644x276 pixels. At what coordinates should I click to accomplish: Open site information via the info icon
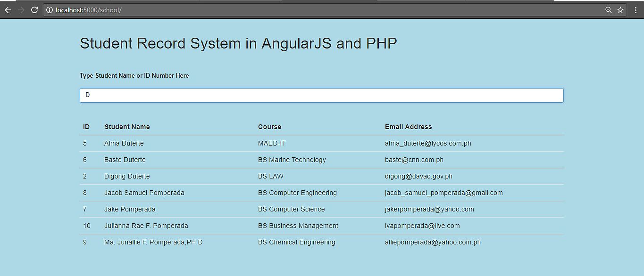point(49,9)
